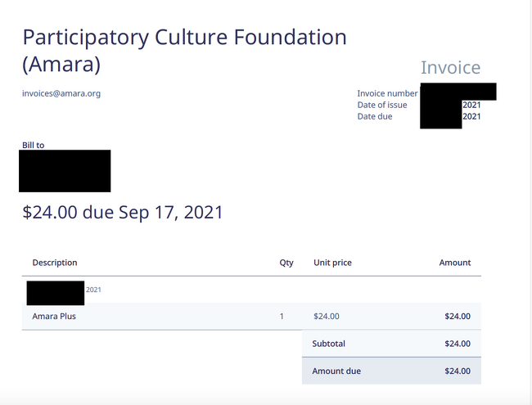Click the Amount due label in totals
532x405 pixels.
(336, 371)
